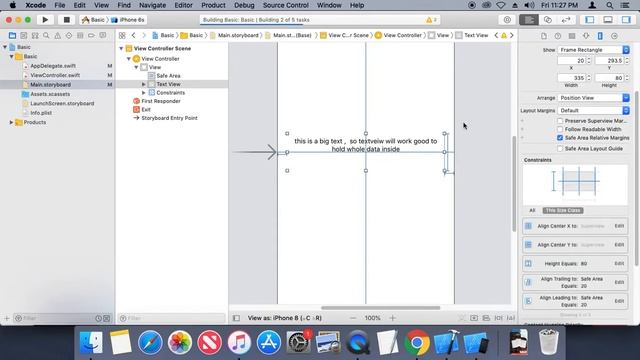Run the project with the Play button
Screen dimensions: 640x360
(45, 20)
